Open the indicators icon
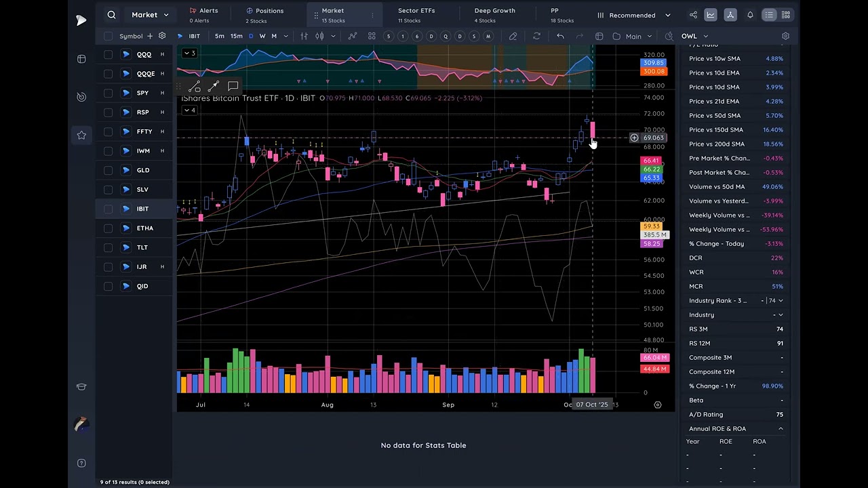 (352, 36)
